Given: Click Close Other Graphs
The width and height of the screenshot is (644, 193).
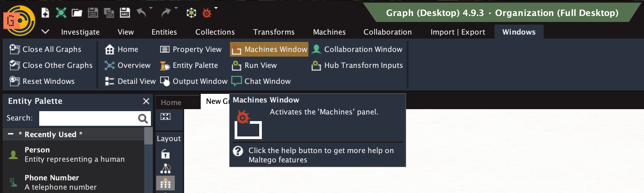Looking at the screenshot, I should 51,65.
